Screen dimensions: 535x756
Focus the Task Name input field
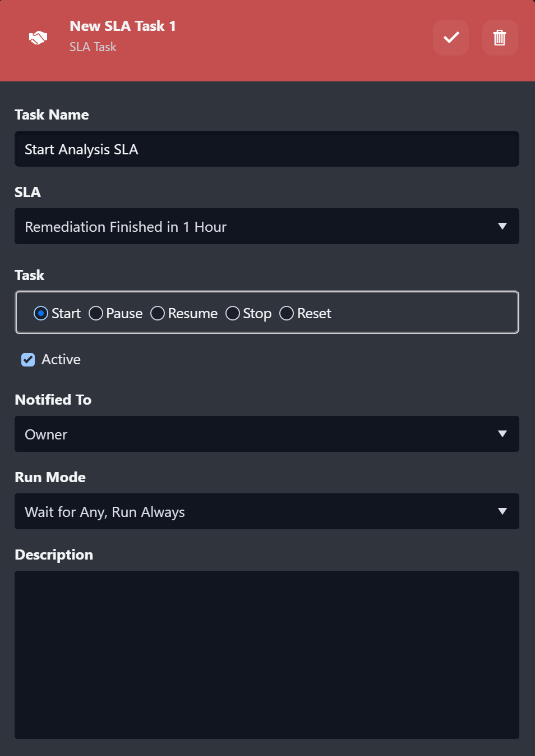pos(266,149)
